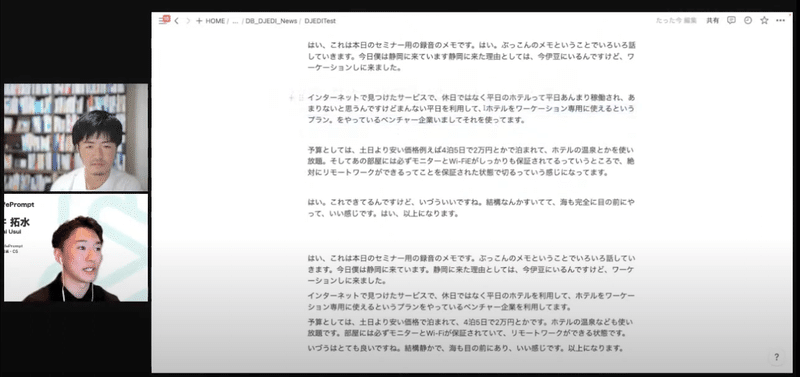The width and height of the screenshot is (800, 377).
Task: Open the three-dots page menu
Action: [781, 20]
